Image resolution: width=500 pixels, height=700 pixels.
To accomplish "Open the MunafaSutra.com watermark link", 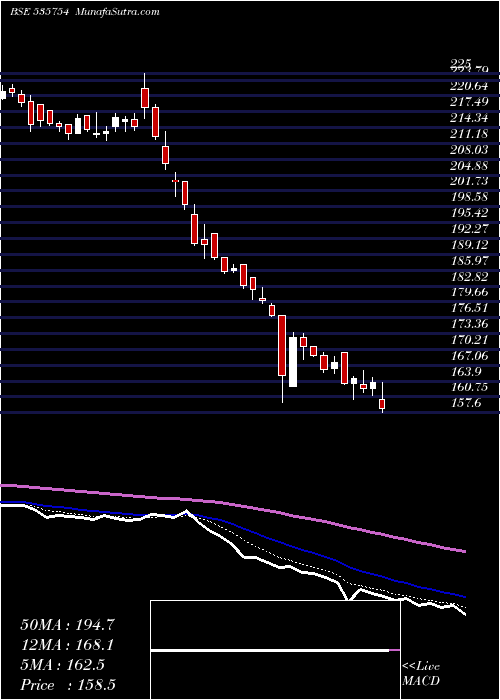I will point(115,12).
